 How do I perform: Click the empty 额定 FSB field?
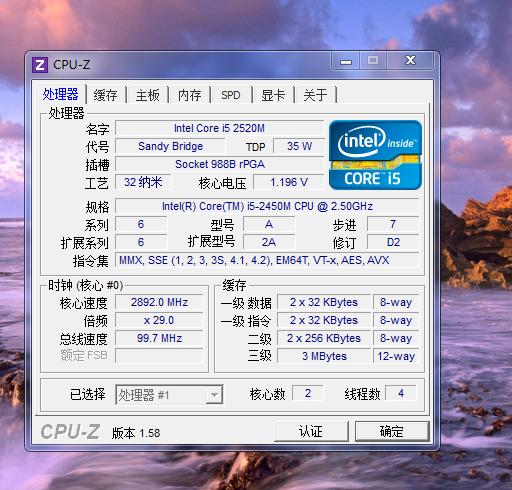[x=159, y=356]
